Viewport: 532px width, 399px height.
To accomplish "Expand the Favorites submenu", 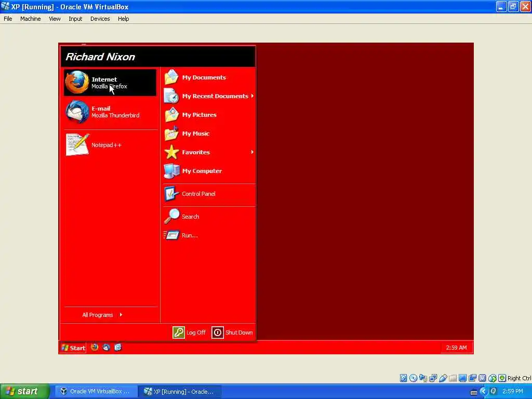I will (209, 152).
